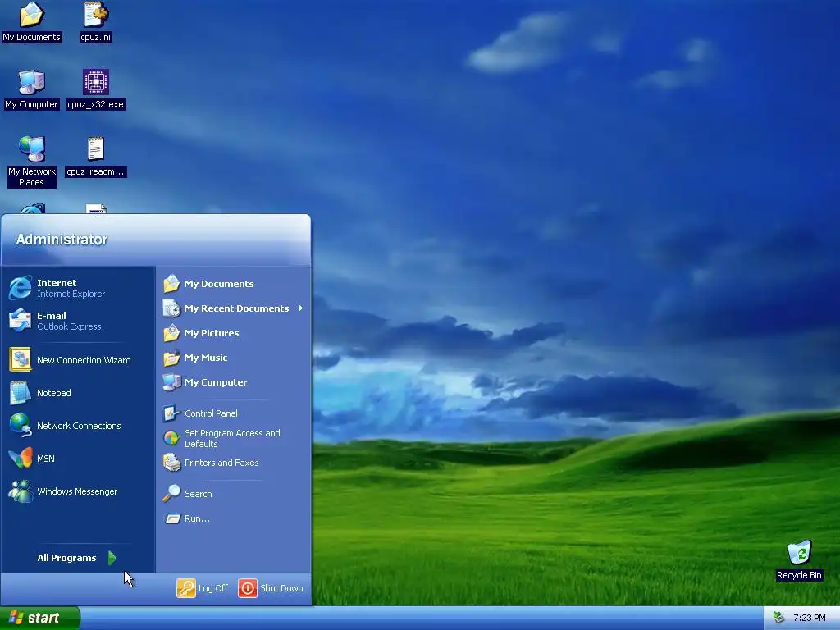Click the 'New Connection Wizard' menu label
The width and height of the screenshot is (840, 630).
pyautogui.click(x=84, y=360)
